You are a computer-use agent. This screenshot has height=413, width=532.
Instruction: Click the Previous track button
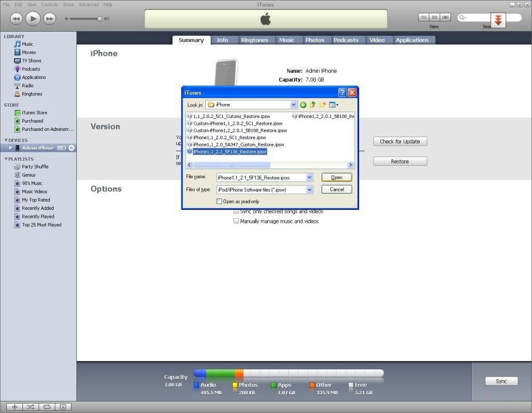(x=16, y=19)
